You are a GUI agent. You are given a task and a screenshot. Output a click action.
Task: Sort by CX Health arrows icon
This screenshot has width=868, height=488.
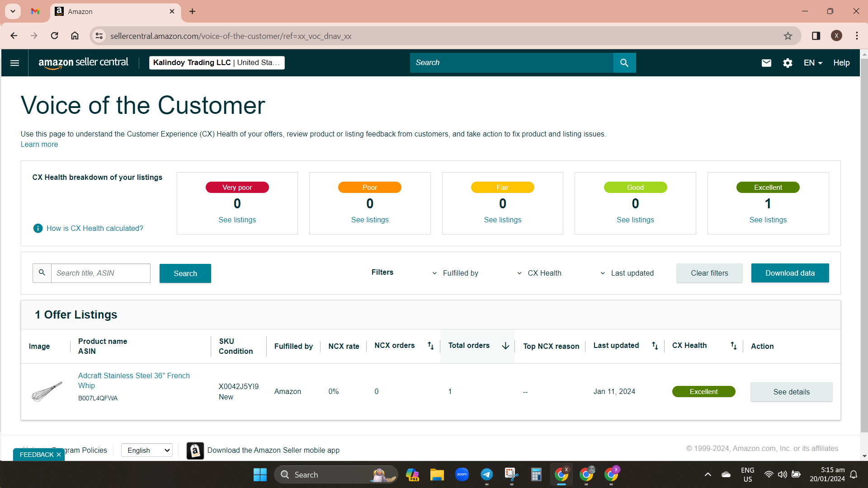[733, 346]
